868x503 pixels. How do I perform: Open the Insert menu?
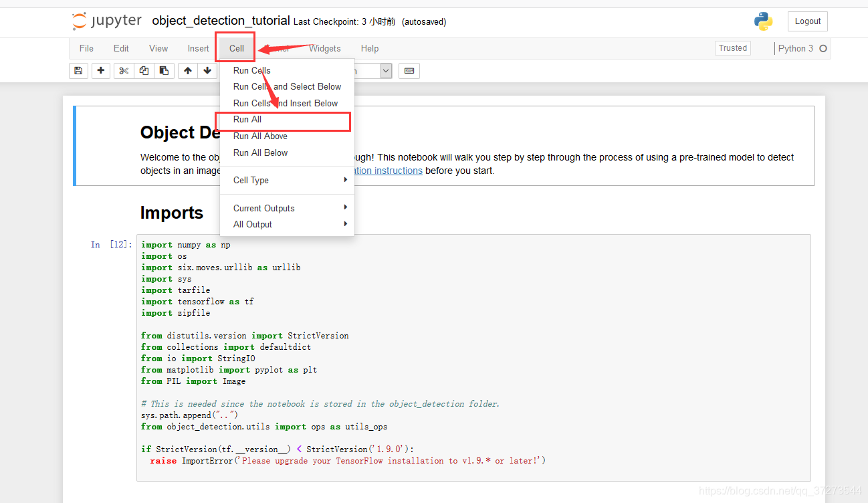click(198, 48)
